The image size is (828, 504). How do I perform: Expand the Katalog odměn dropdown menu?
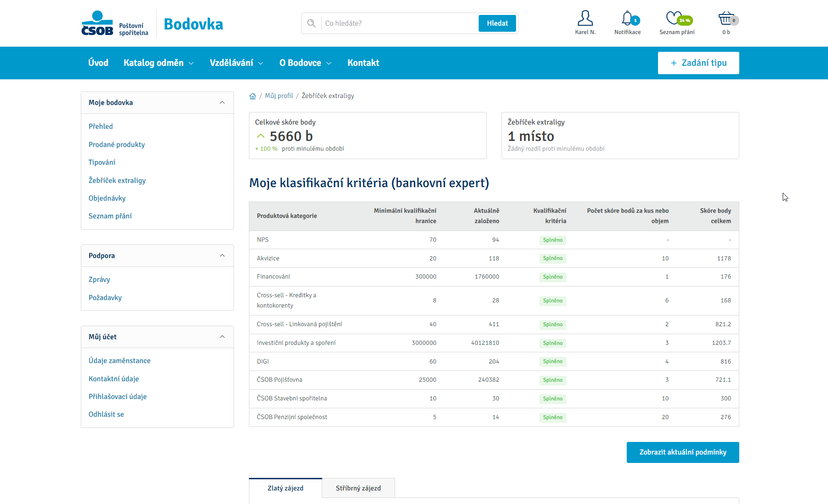point(159,63)
